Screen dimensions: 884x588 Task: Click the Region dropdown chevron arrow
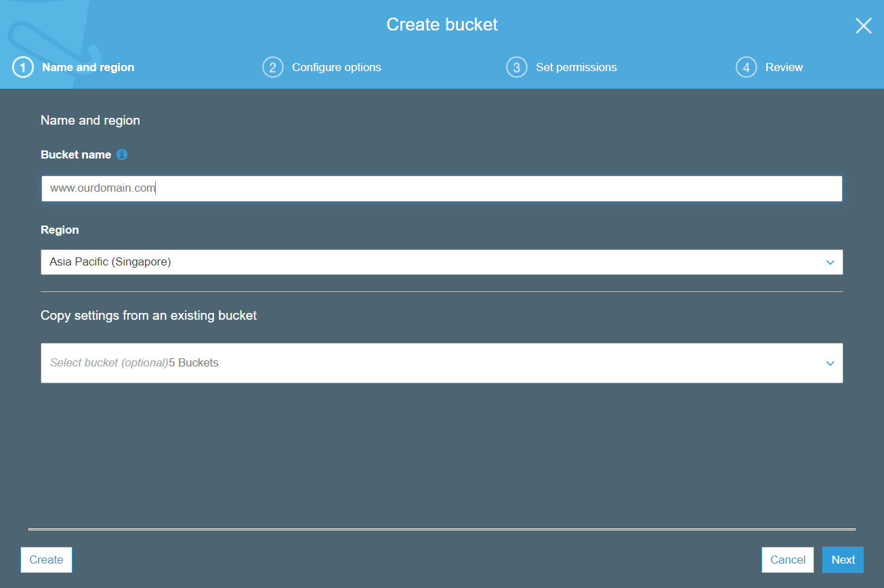[x=830, y=262]
